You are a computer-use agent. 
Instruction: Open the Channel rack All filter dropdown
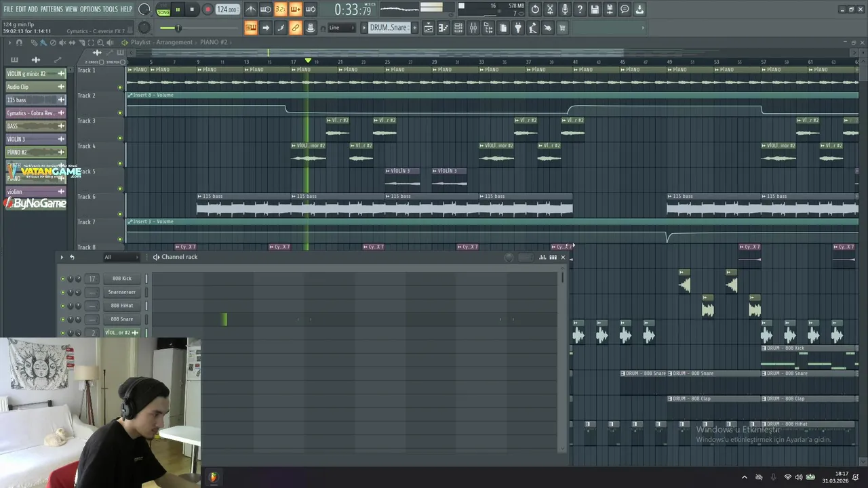(121, 257)
